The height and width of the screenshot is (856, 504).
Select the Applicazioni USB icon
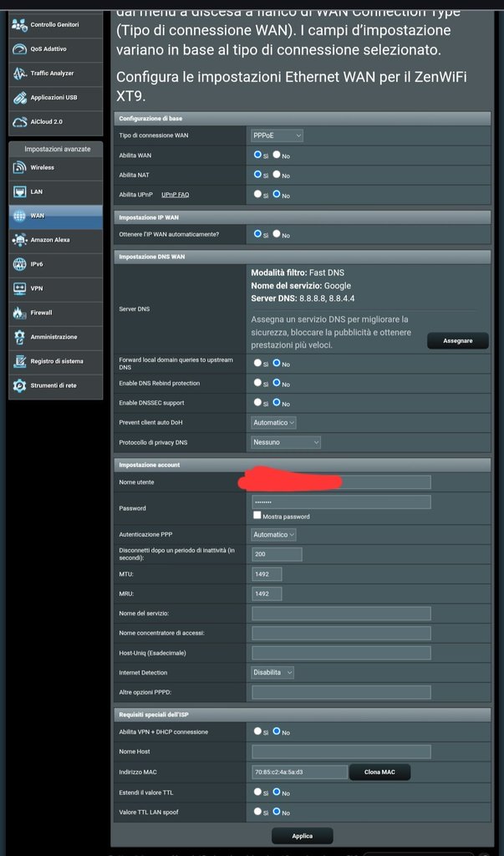[x=19, y=98]
